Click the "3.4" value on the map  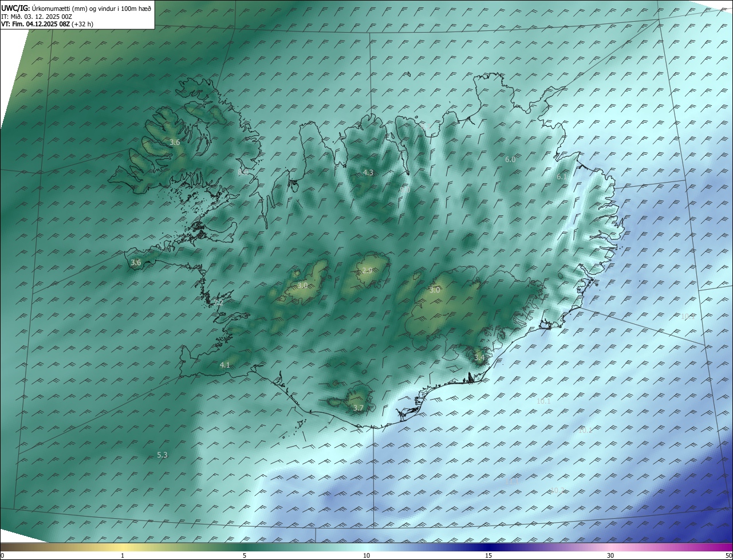479,358
